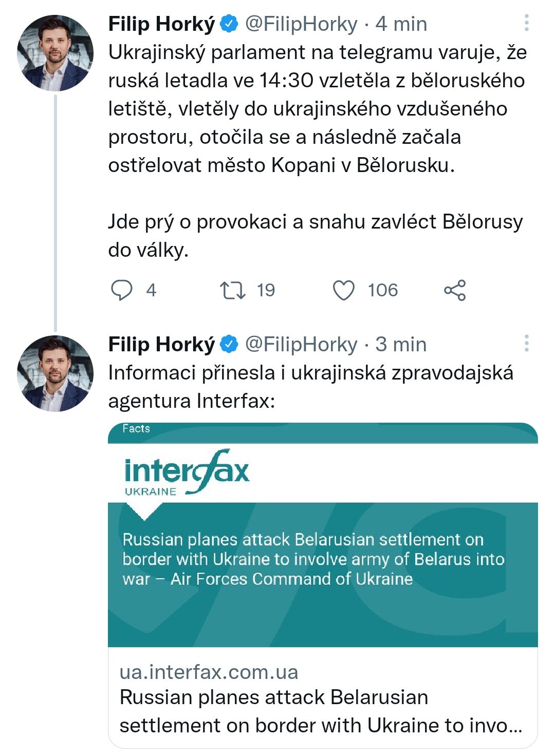
Task: Open @FilipHorky handle in second tweet
Action: point(301,345)
